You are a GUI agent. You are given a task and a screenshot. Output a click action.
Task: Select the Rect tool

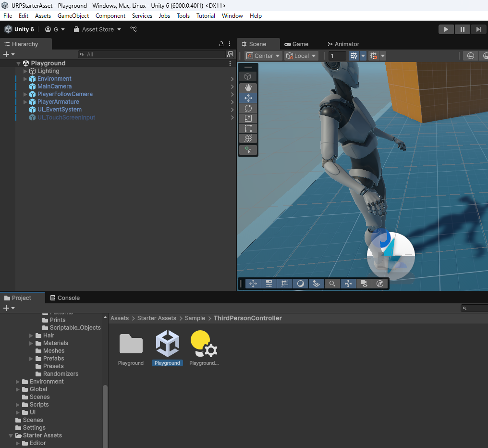click(248, 128)
